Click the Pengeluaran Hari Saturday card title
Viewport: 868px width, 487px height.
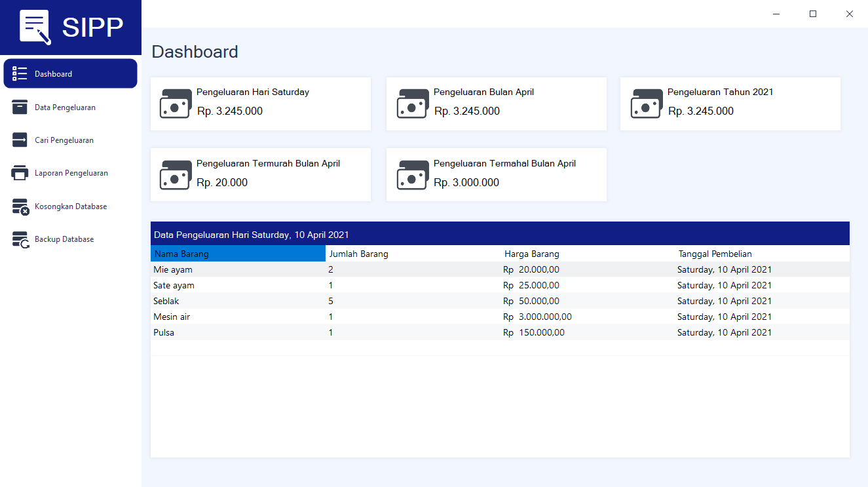click(253, 92)
